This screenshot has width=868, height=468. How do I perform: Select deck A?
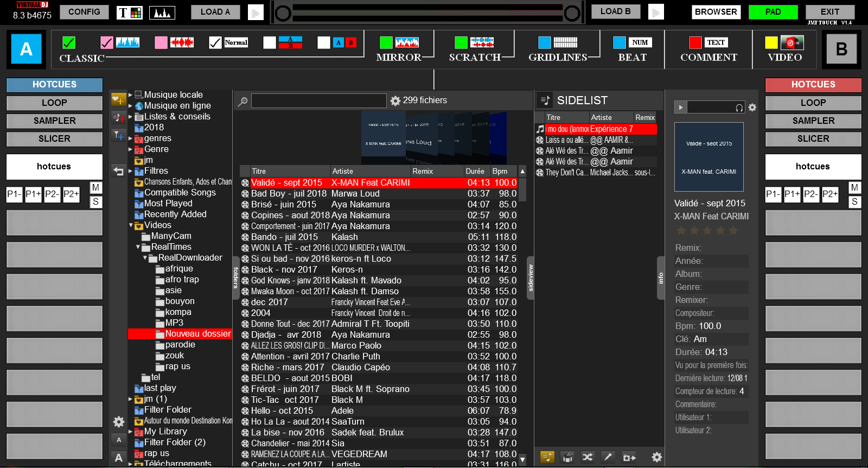[x=26, y=49]
